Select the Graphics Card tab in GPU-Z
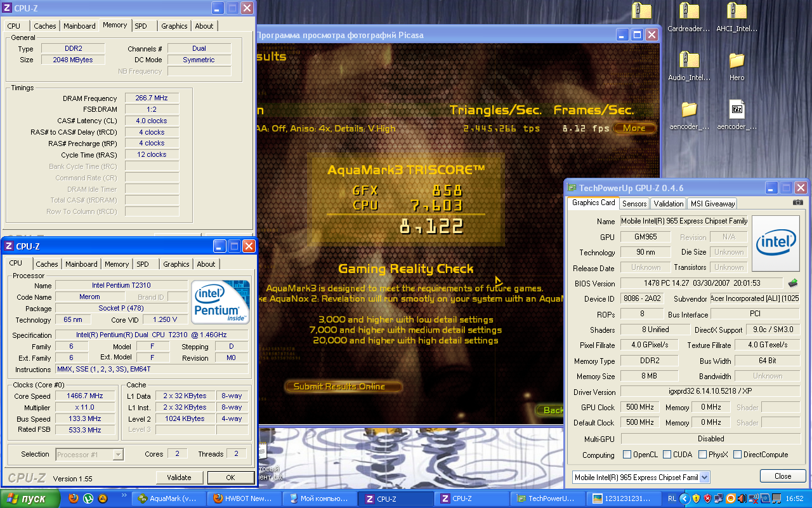This screenshot has width=812, height=508. (x=593, y=203)
